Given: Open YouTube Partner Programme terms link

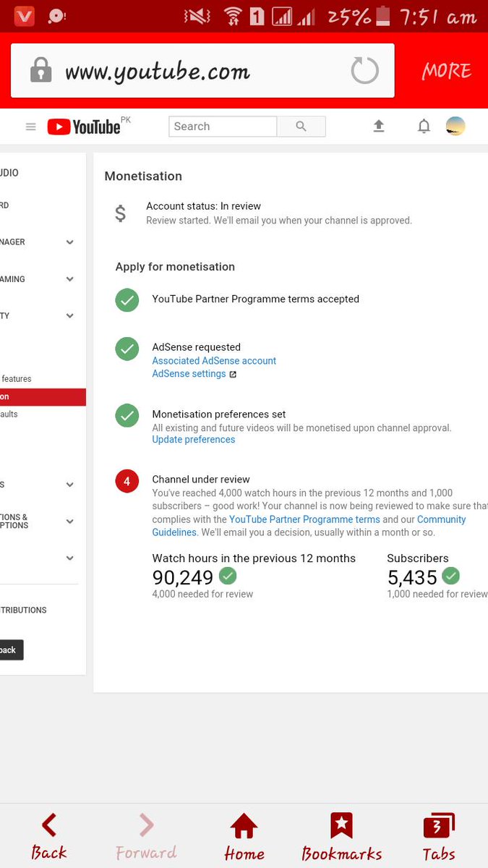Looking at the screenshot, I should (x=304, y=519).
